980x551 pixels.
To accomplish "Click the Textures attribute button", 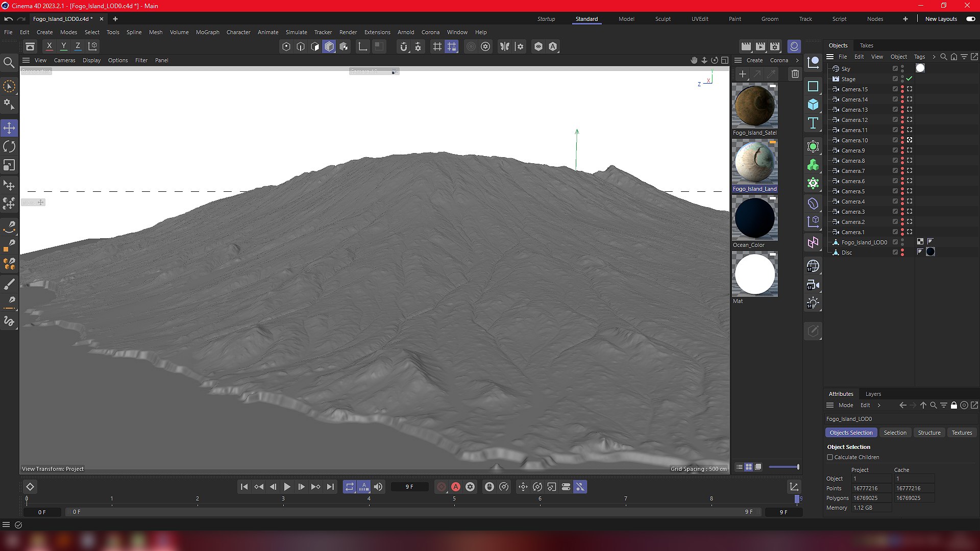I will click(962, 433).
